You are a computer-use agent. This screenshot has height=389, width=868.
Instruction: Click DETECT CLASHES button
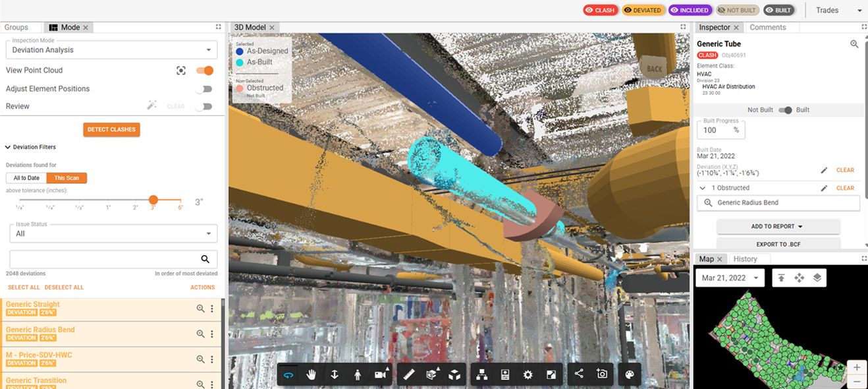click(x=111, y=129)
